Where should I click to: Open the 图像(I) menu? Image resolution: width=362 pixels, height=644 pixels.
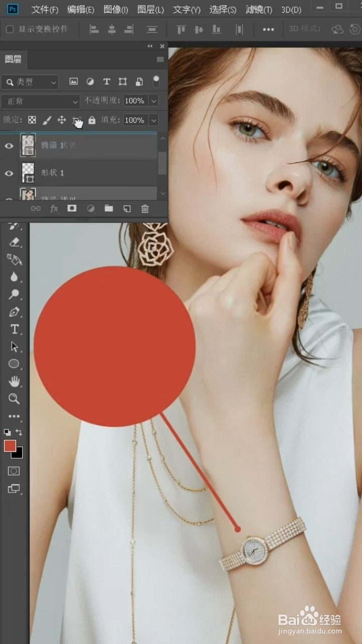coord(116,10)
